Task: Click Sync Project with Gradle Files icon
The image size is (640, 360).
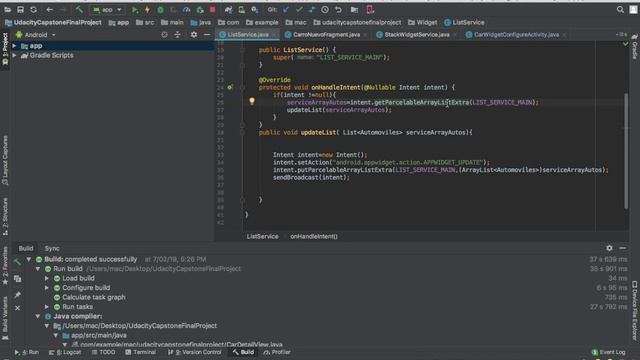Action: click(229, 10)
